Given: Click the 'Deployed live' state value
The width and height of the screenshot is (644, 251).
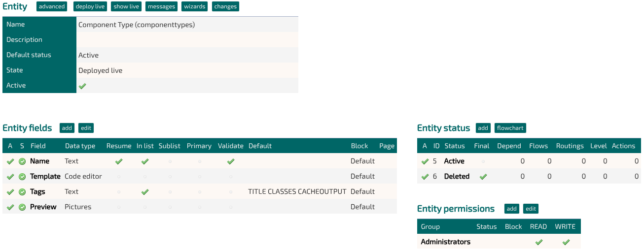Looking at the screenshot, I should pyautogui.click(x=101, y=70).
